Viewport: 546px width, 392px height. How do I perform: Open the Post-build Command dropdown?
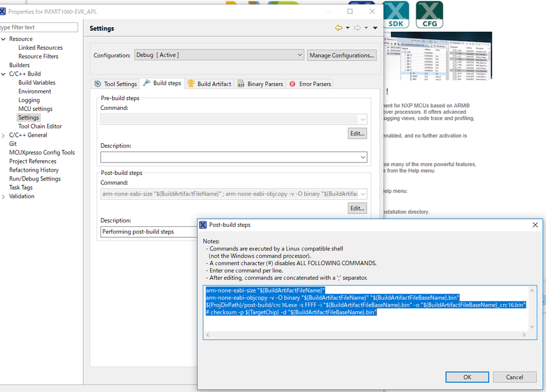pos(363,194)
